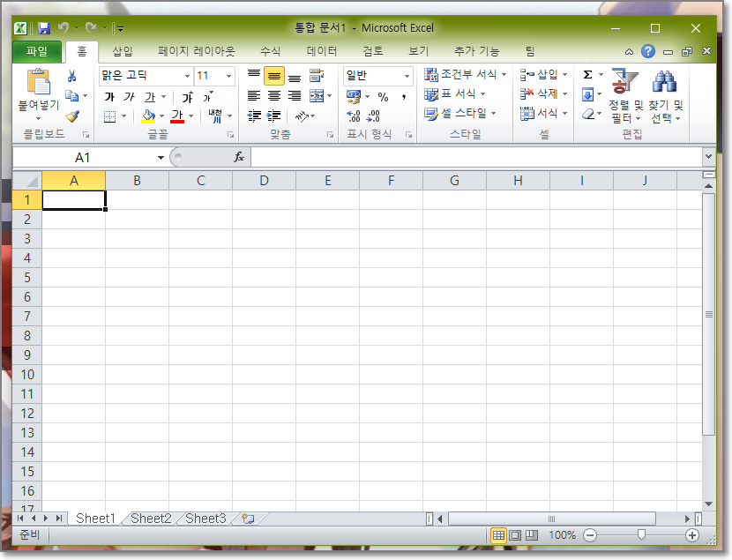Click the insert function fx icon
Screen dimensions: 732x560
[238, 157]
